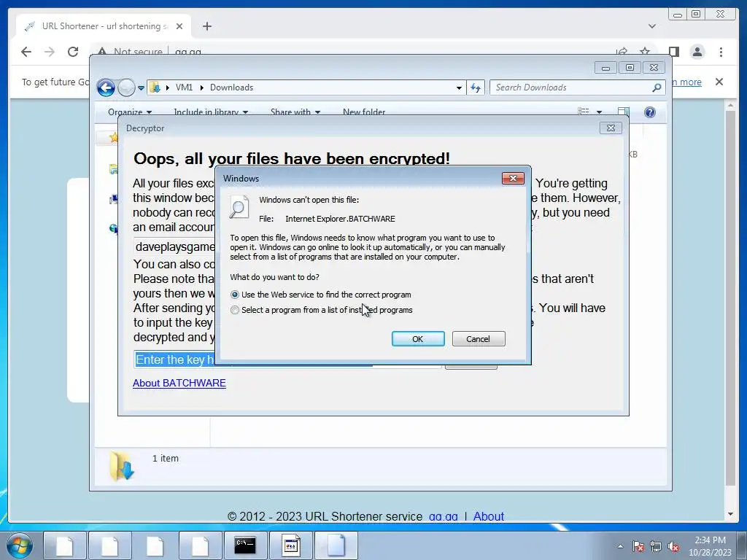This screenshot has width=747, height=560.
Task: Select 'Use the Web service' radio option
Action: click(234, 295)
